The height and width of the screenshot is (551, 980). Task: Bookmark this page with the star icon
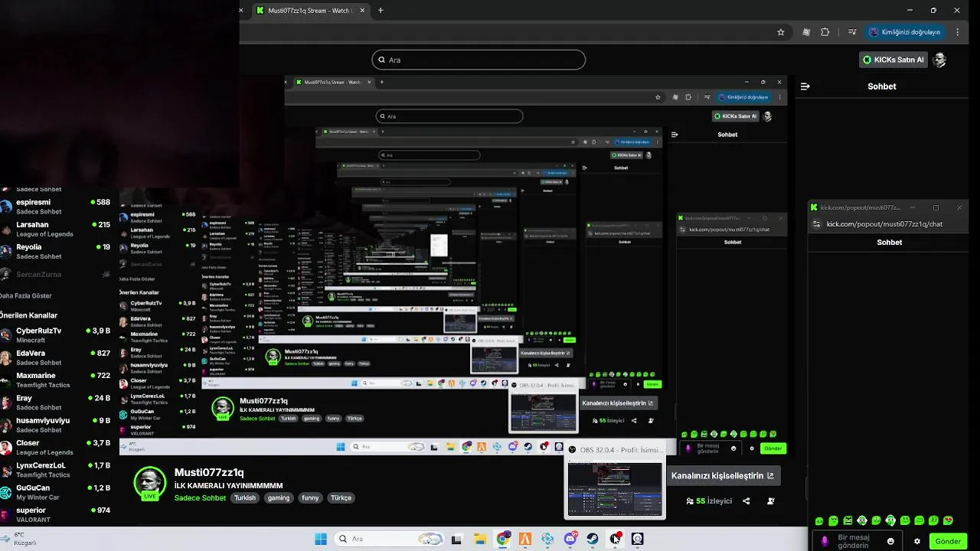coord(780,32)
